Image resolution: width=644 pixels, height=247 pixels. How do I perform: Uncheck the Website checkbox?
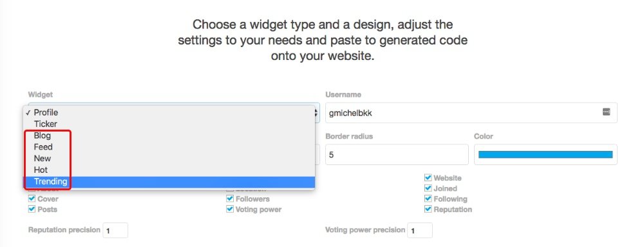point(428,177)
